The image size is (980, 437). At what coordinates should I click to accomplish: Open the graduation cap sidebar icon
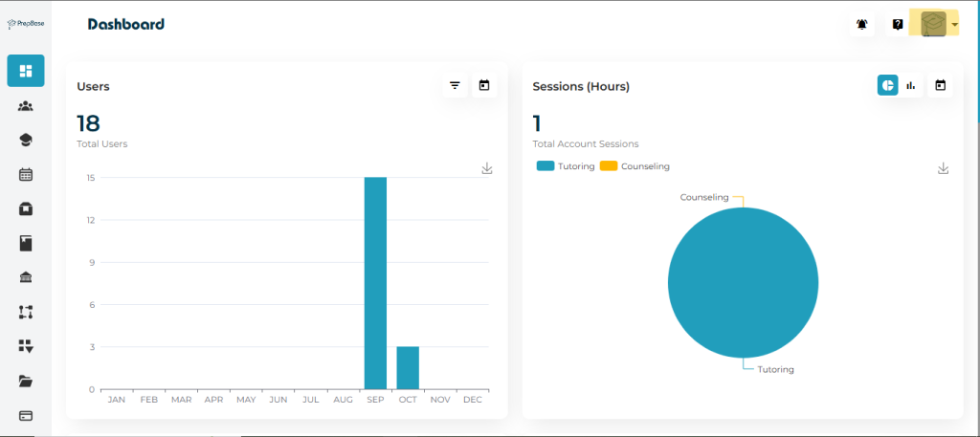(26, 141)
